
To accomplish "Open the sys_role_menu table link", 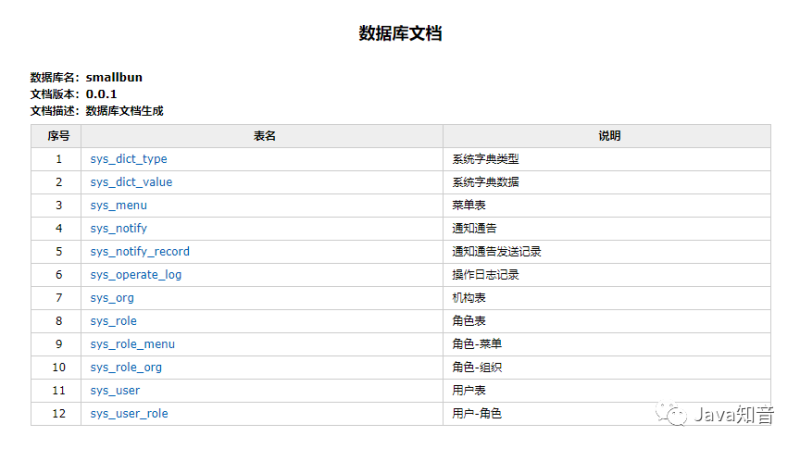I will (132, 344).
